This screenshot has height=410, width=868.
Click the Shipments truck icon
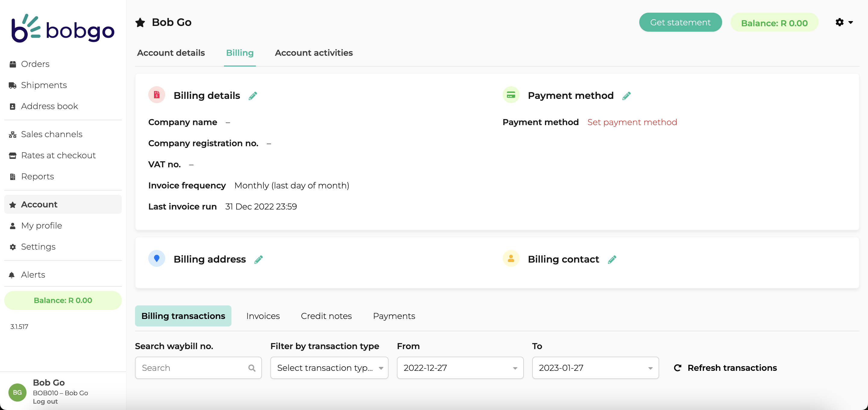13,85
